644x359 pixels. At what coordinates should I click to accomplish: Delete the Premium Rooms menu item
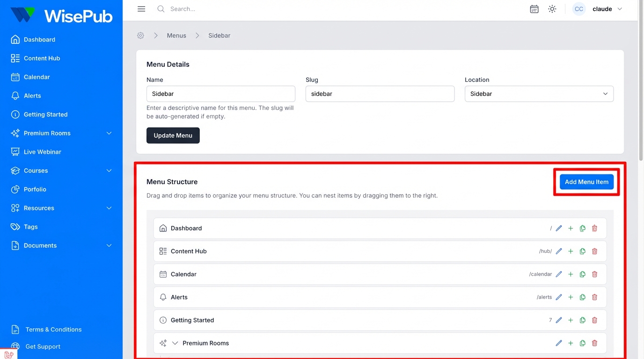594,343
